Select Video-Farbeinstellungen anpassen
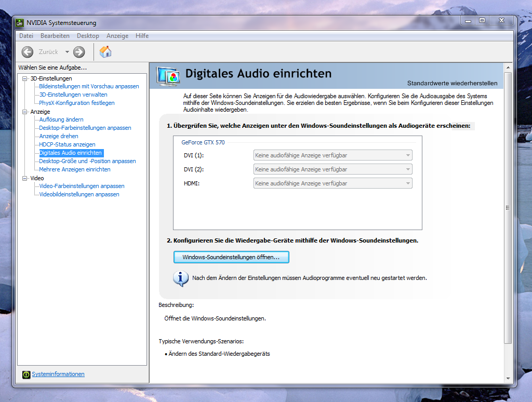 [82, 186]
